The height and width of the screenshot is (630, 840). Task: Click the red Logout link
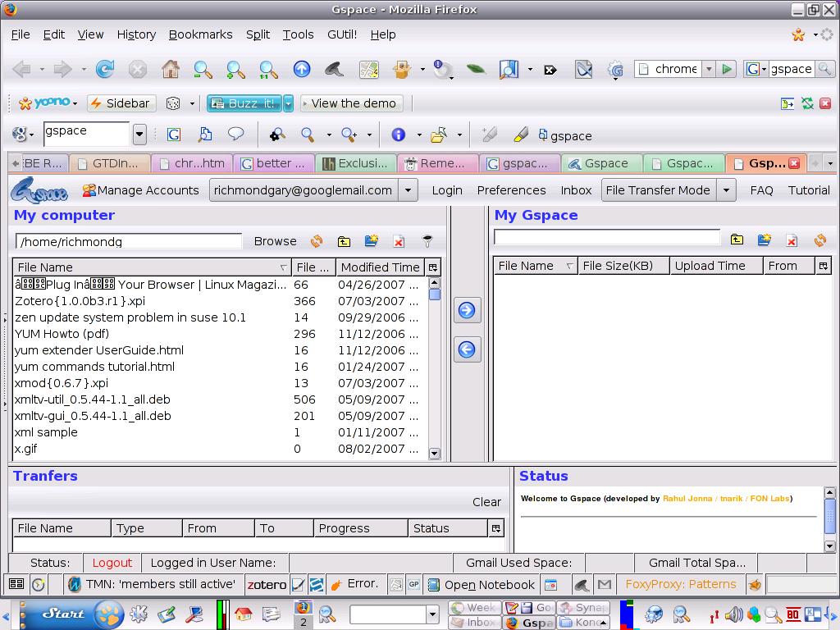112,563
